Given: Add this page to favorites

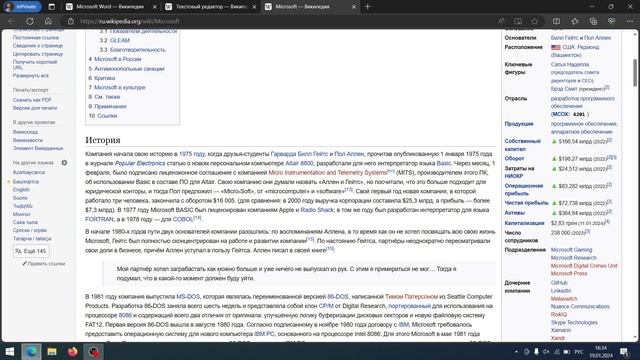Looking at the screenshot, I should coord(535,21).
